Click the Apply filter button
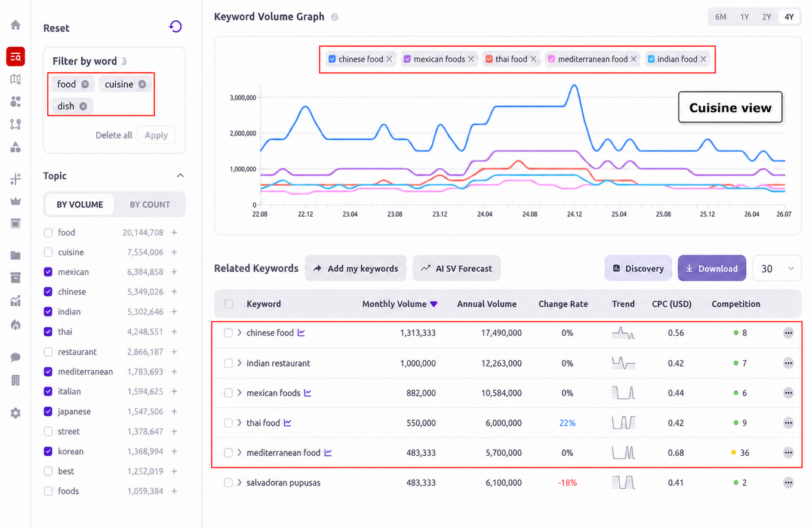Screen dimensions: 812x528 click(156, 135)
